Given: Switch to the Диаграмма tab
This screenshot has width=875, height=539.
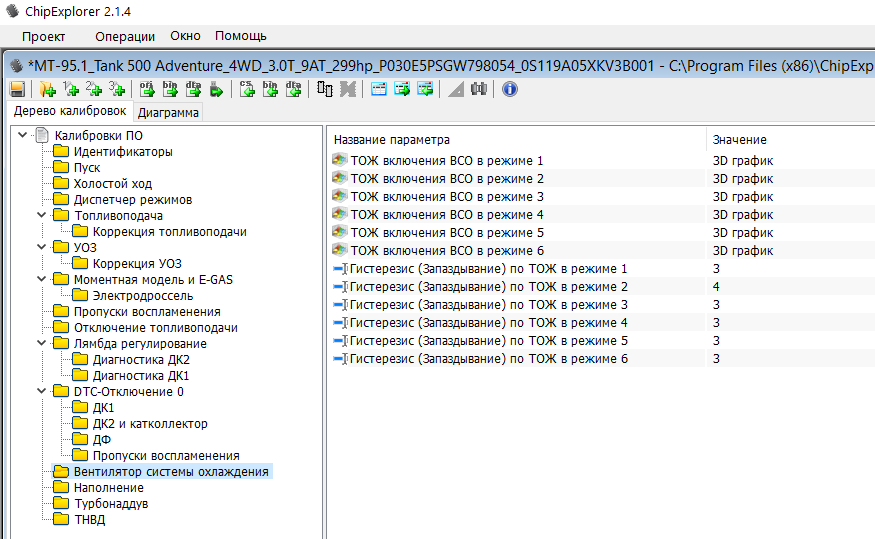Looking at the screenshot, I should [168, 112].
